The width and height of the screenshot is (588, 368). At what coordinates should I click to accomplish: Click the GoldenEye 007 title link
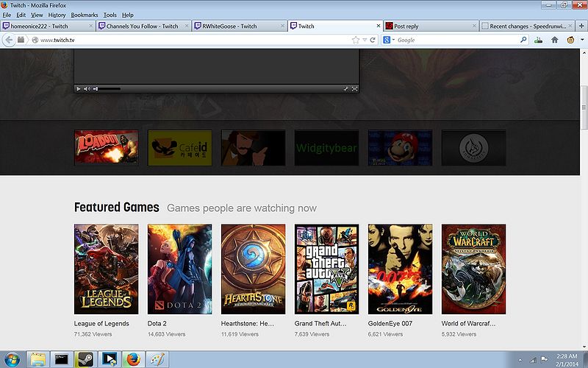[390, 323]
